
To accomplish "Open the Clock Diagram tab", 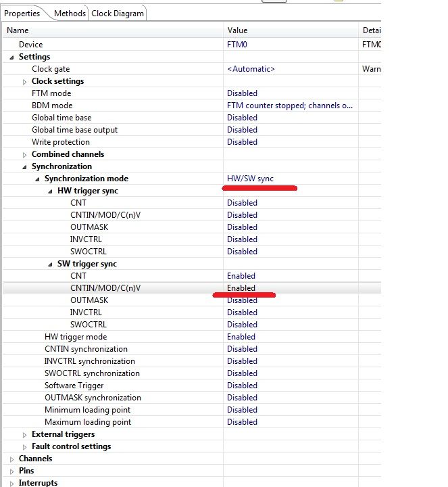I will [118, 14].
